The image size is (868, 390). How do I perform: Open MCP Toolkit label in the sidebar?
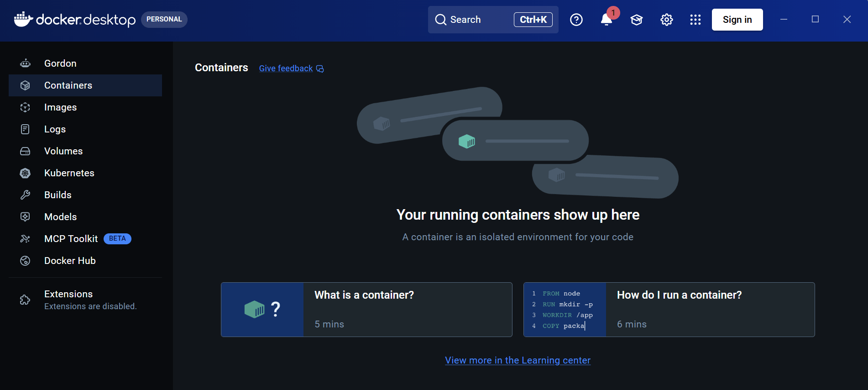(71, 239)
